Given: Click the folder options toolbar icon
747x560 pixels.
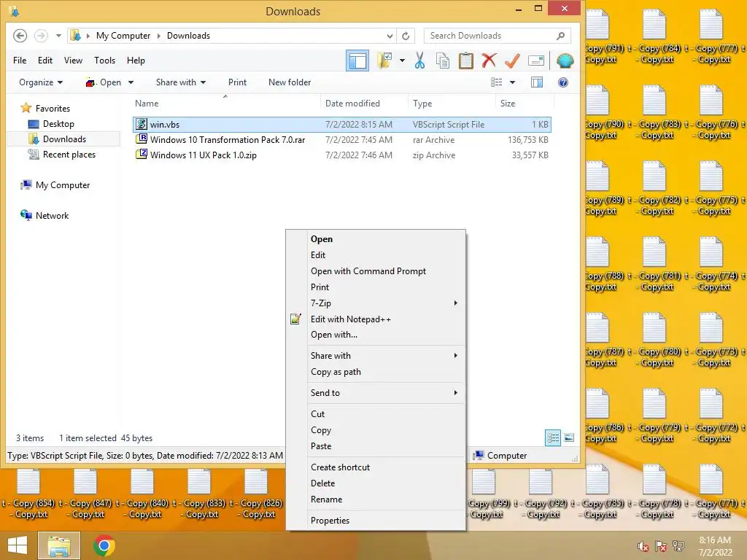Looking at the screenshot, I should click(385, 61).
